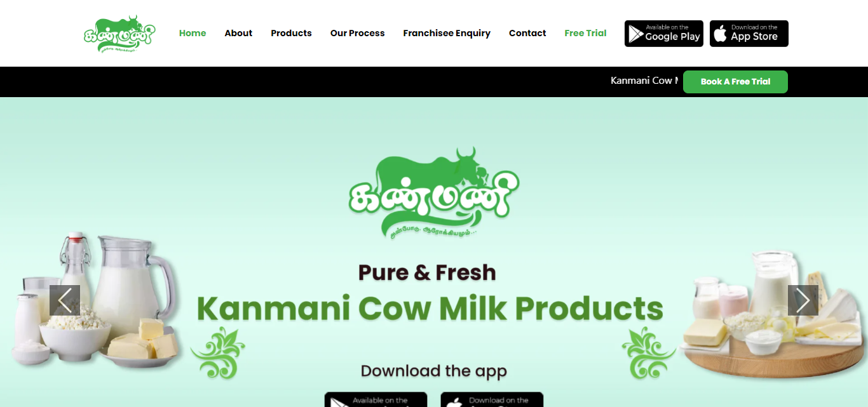This screenshot has height=407, width=868.
Task: Click the Free Trial link in navigation
Action: (585, 33)
